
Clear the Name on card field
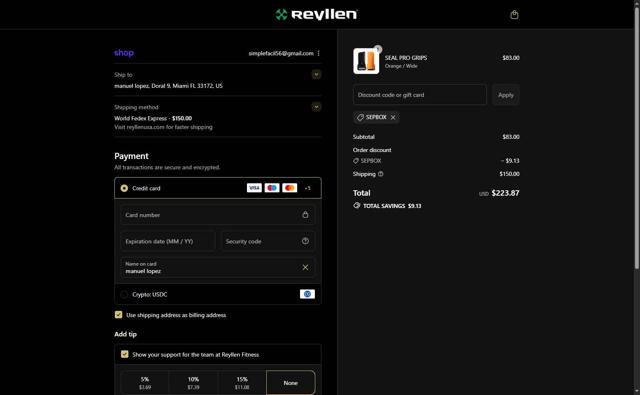click(x=305, y=267)
